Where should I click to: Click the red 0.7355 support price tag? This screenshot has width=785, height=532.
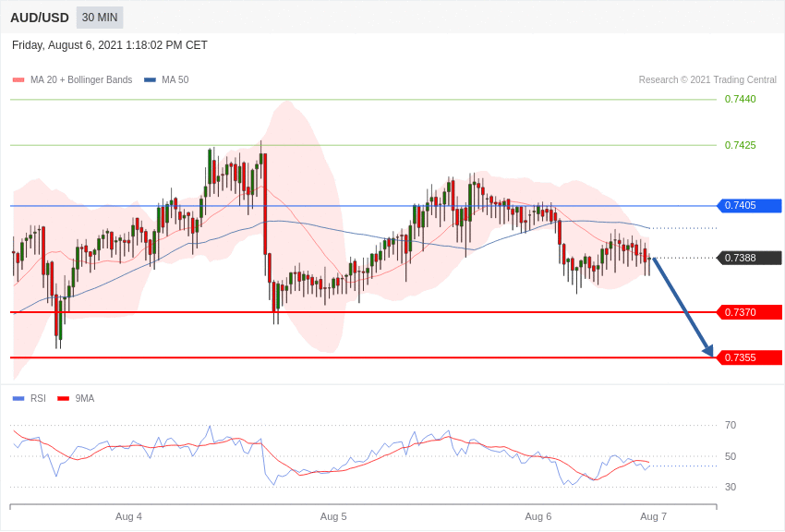750,357
